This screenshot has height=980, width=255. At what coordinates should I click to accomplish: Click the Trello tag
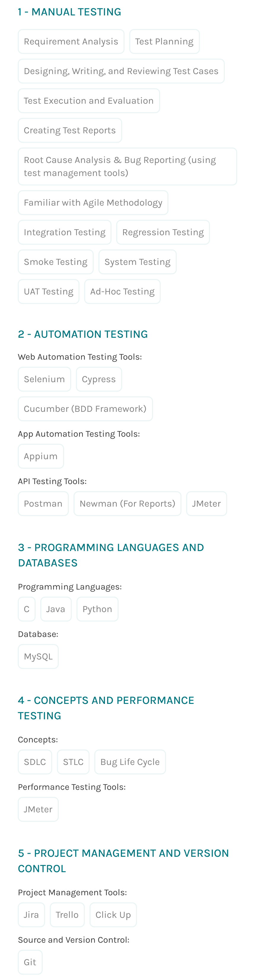[67, 915]
